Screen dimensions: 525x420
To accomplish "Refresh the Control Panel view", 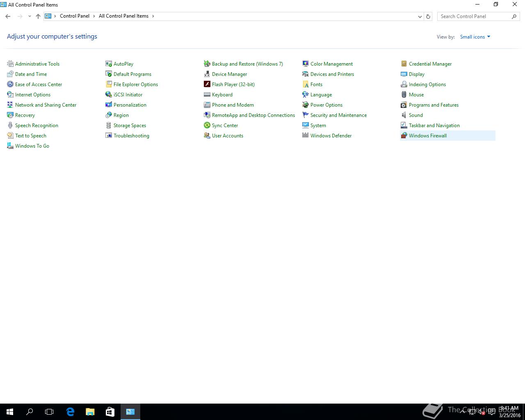I will click(428, 16).
